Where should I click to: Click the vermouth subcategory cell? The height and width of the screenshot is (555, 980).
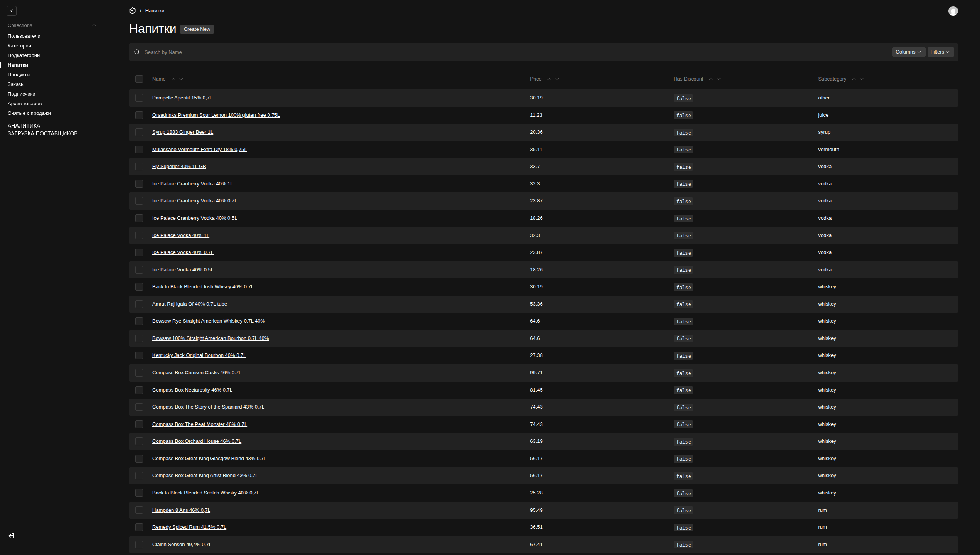(828, 150)
